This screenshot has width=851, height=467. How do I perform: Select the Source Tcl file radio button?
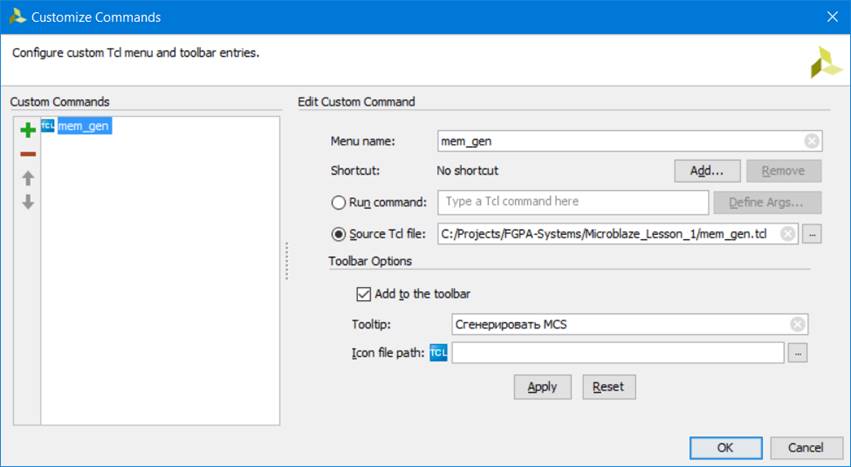tap(338, 235)
